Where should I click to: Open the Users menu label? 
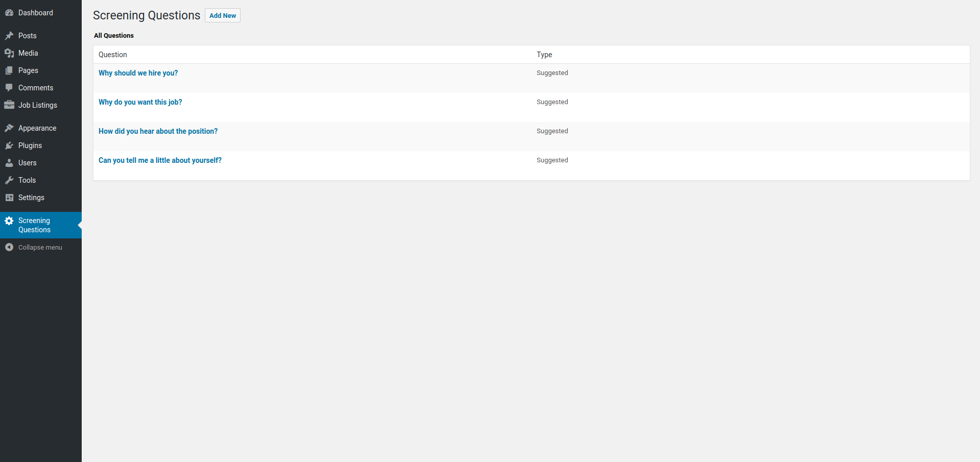(x=28, y=163)
